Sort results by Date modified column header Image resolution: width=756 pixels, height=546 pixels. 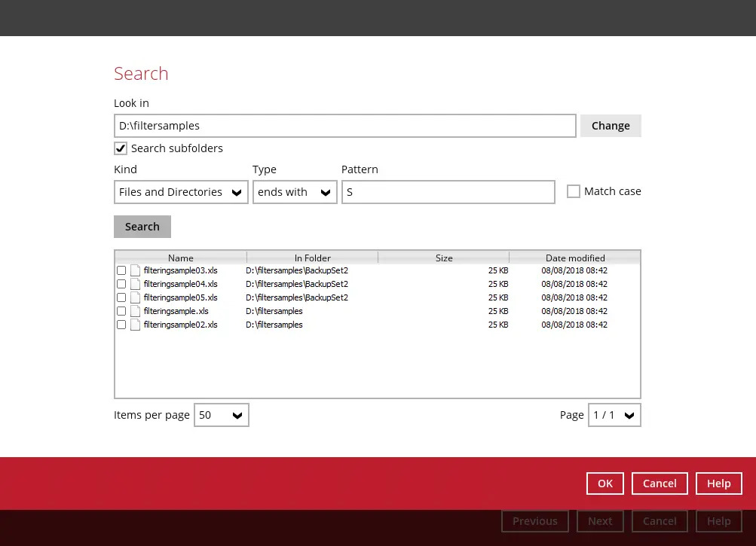click(575, 258)
